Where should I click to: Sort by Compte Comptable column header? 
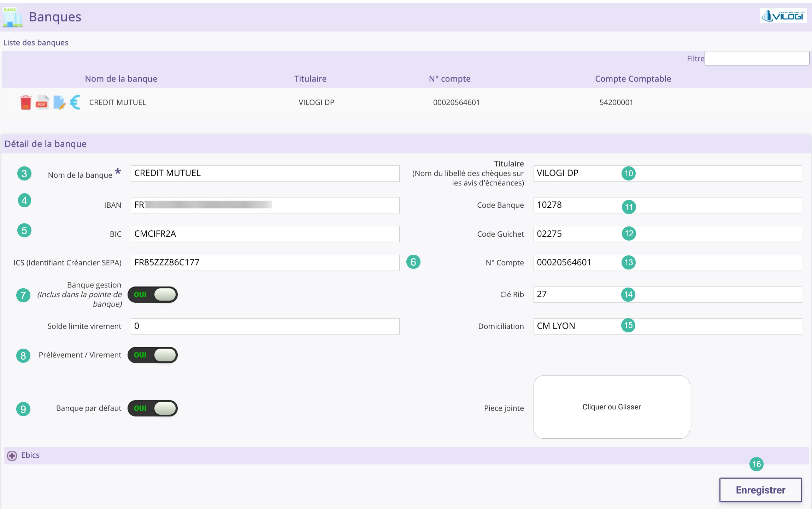tap(633, 79)
